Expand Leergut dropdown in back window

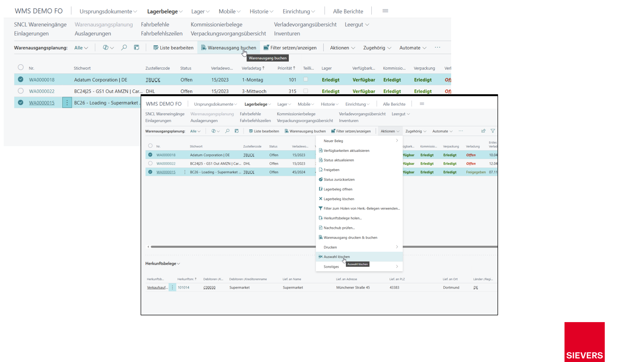[357, 24]
